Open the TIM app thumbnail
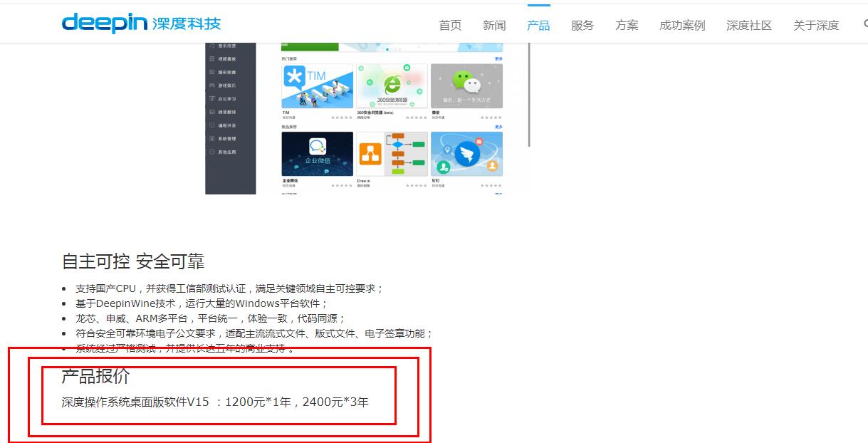 point(317,84)
